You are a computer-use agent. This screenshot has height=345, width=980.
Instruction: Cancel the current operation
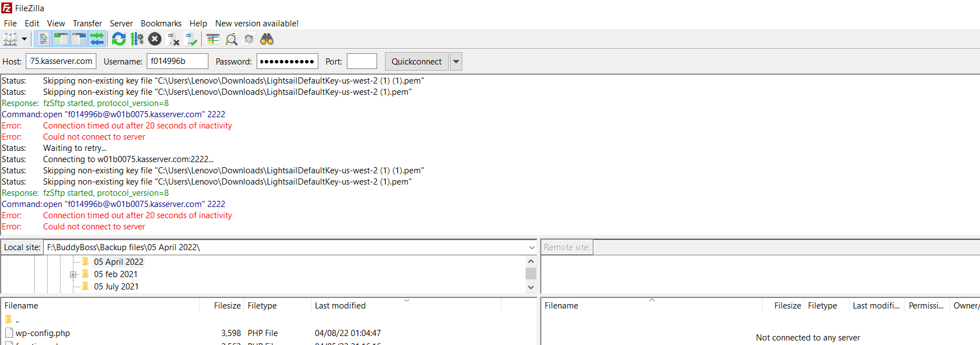pyautogui.click(x=155, y=39)
